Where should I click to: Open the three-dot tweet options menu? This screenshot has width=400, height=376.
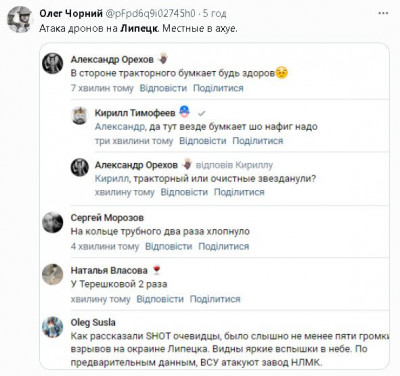pos(383,13)
